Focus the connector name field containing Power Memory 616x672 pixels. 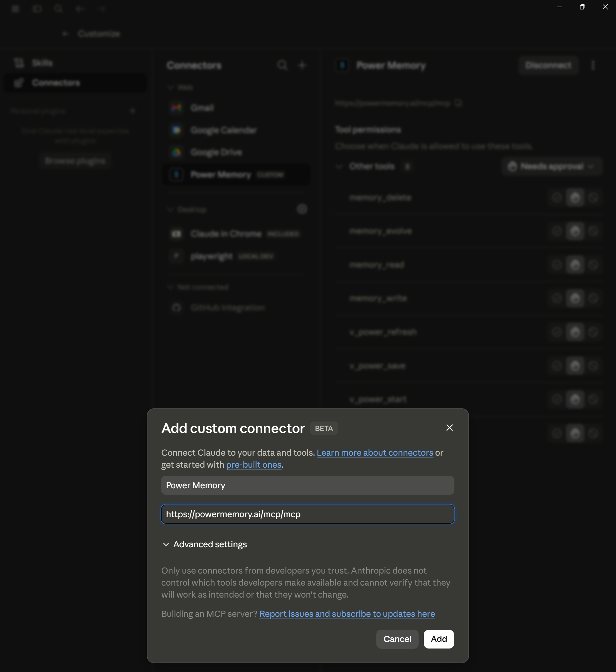click(x=308, y=485)
